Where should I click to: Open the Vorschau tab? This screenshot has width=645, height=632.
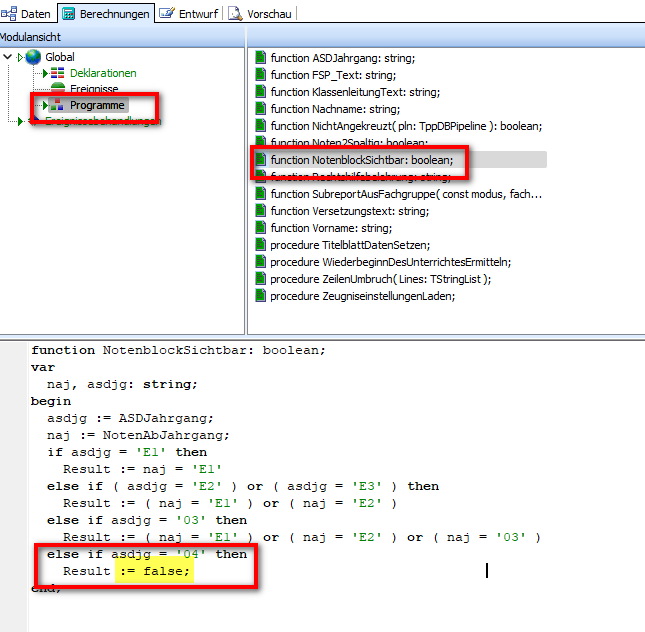(261, 14)
